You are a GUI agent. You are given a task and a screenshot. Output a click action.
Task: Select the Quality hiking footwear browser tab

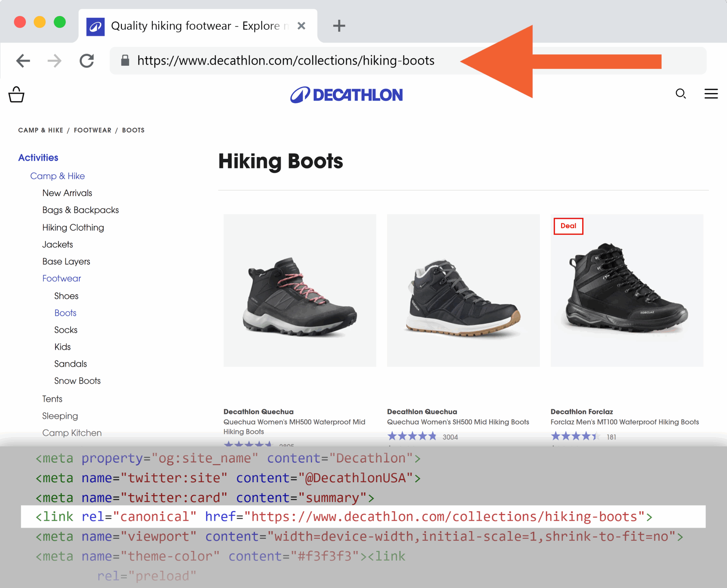pyautogui.click(x=198, y=26)
